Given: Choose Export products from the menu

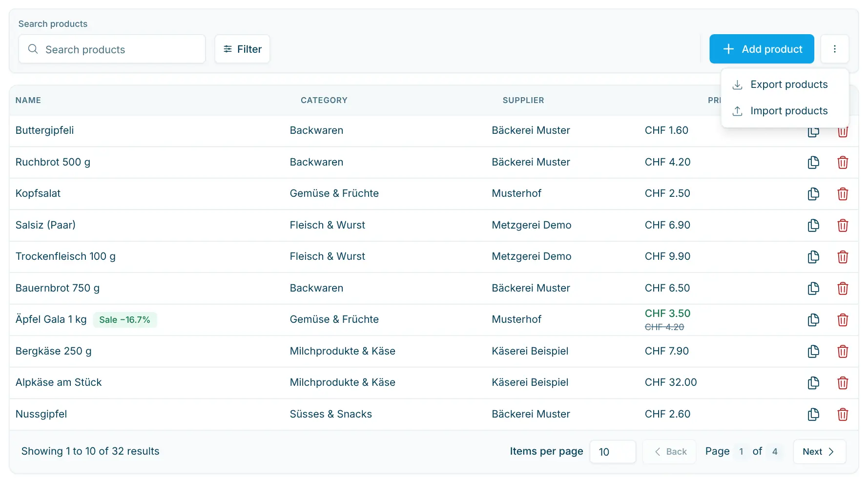Looking at the screenshot, I should (785, 84).
